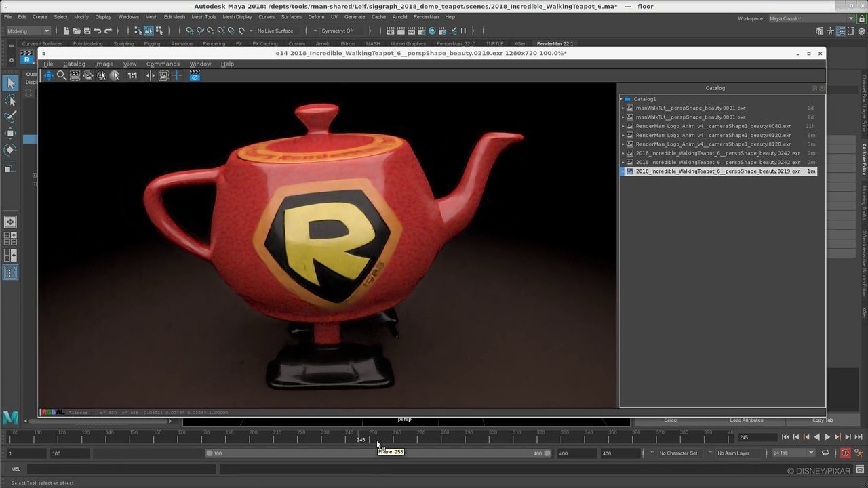Toggle Select by object type mode icon
Image resolution: width=868 pixels, height=488 pixels.
pos(149,30)
